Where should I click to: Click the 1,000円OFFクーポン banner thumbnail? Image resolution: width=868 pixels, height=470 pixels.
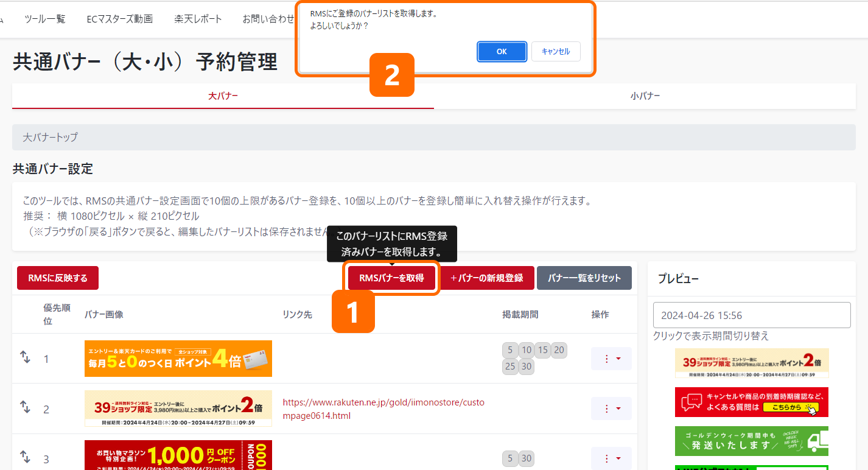(178, 455)
